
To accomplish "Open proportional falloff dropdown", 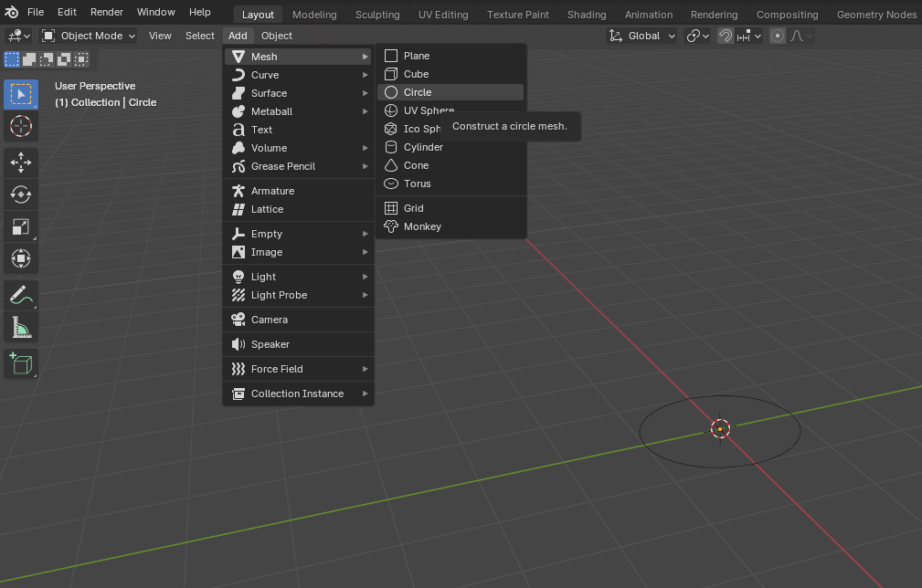I will [x=801, y=36].
